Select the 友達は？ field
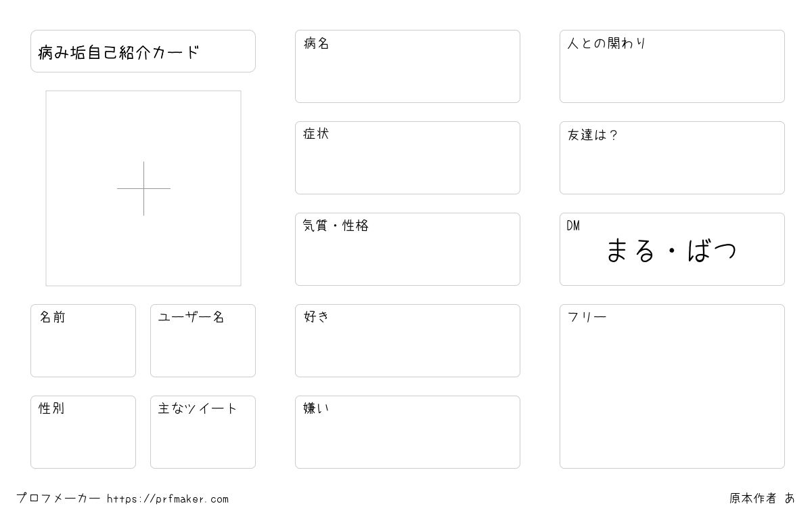Image resolution: width=812 pixels, height=508 pixels. click(x=672, y=158)
